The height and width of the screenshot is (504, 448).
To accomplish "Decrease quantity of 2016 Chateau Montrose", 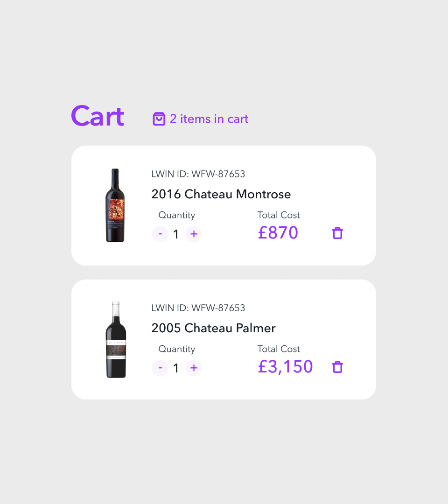I will pos(160,234).
